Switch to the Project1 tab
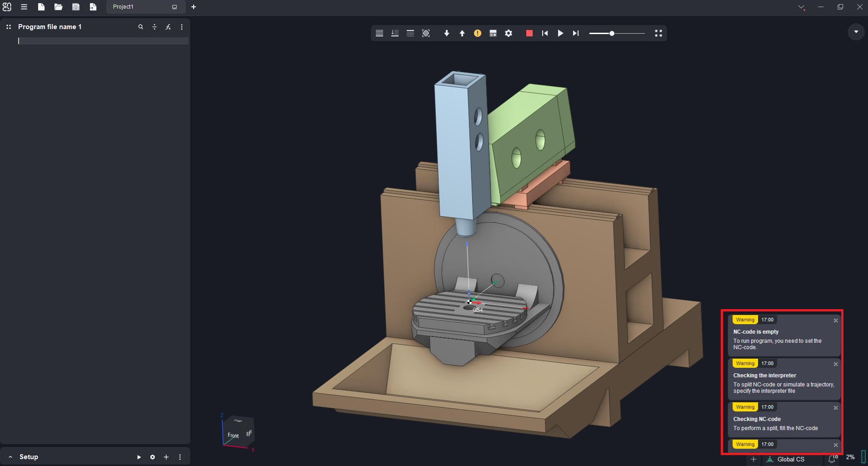The width and height of the screenshot is (868, 466). coord(123,7)
